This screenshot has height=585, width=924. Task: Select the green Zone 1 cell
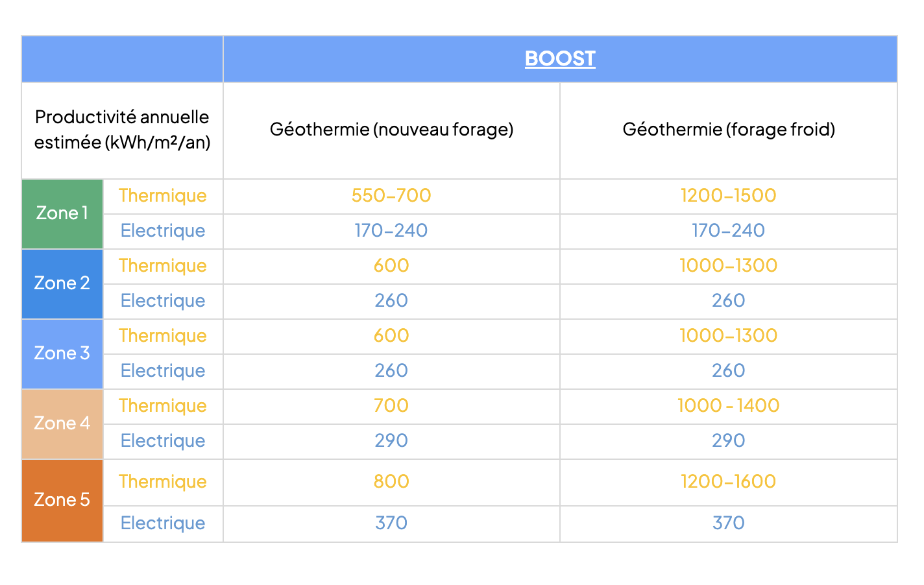pos(62,213)
